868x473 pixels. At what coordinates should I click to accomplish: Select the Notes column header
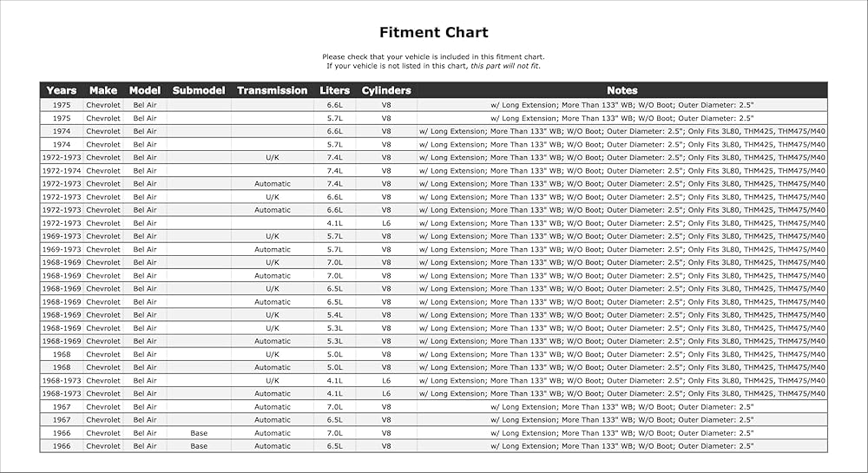click(x=622, y=90)
